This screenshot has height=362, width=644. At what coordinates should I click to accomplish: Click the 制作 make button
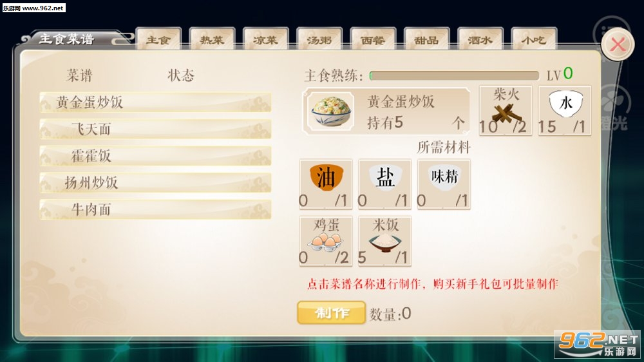pyautogui.click(x=331, y=312)
